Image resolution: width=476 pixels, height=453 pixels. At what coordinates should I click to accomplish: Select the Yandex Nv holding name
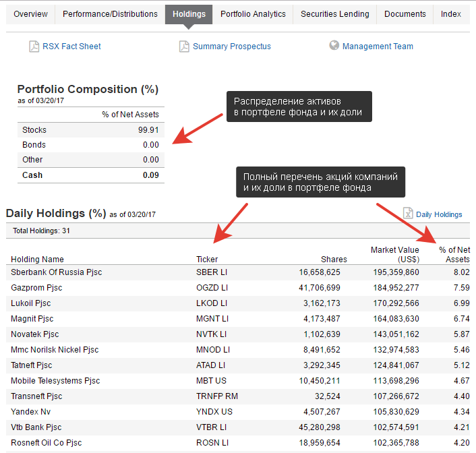coord(30,412)
